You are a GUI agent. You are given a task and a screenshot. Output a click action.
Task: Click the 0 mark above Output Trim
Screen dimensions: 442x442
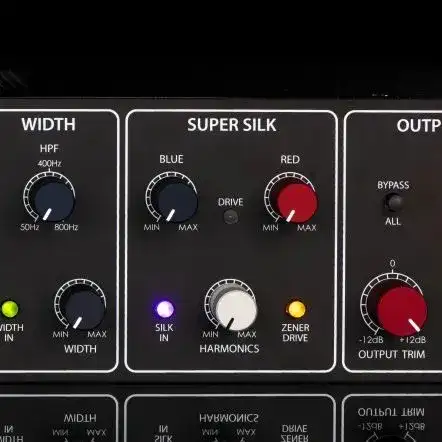[x=393, y=264]
